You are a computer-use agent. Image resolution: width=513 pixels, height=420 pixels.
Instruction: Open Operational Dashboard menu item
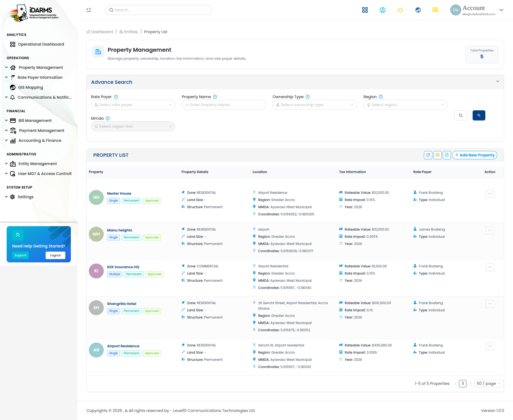coord(41,44)
